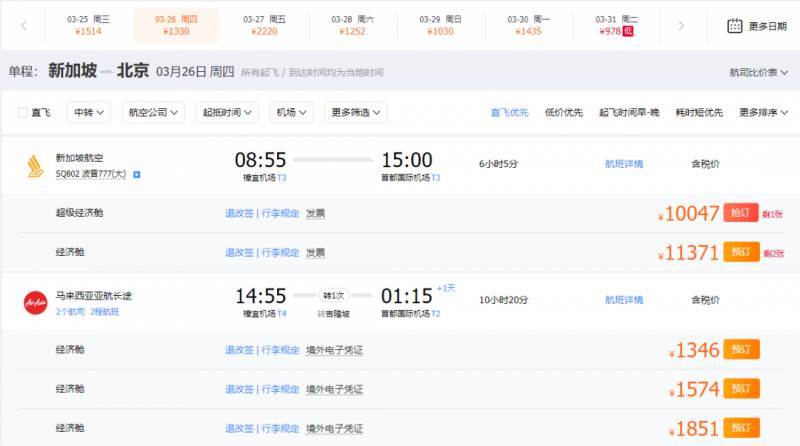The width and height of the screenshot is (800, 446).
Task: Open the 更多日期 calendar icon
Action: (x=734, y=26)
